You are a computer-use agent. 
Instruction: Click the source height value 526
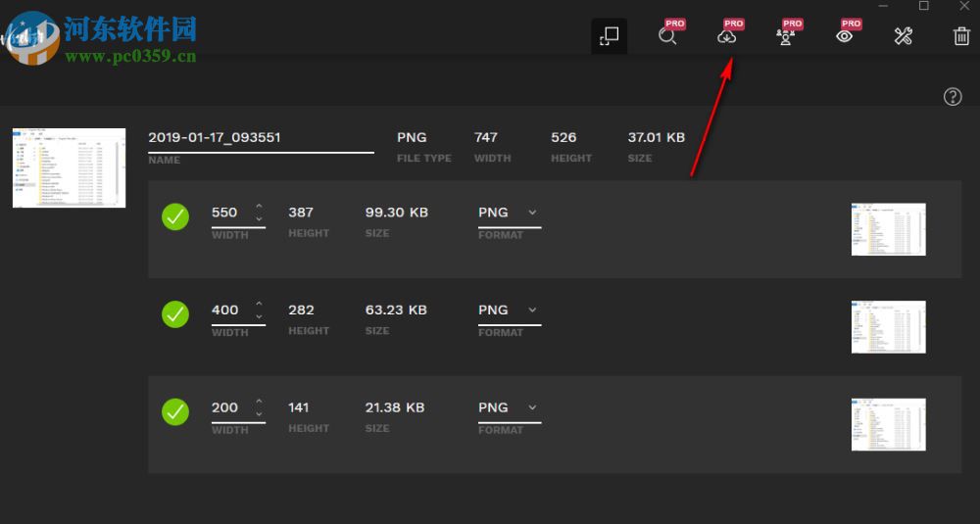click(x=563, y=137)
